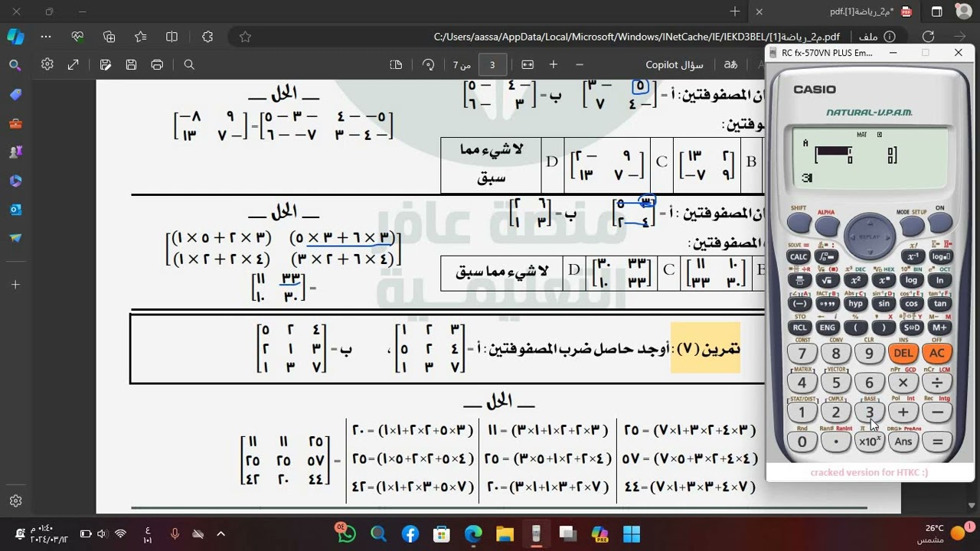Open the Windows Start button
This screenshot has height=551, width=980.
631,533
